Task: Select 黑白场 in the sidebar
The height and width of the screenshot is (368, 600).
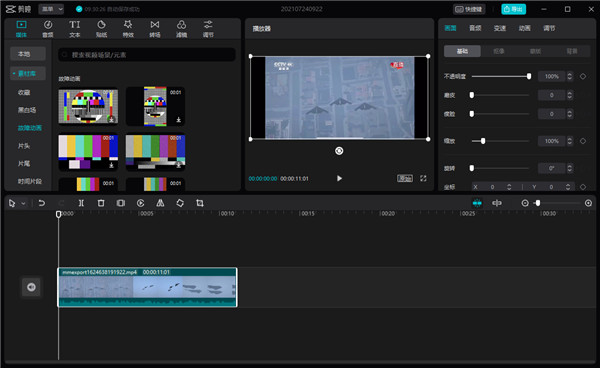Action: pyautogui.click(x=27, y=110)
